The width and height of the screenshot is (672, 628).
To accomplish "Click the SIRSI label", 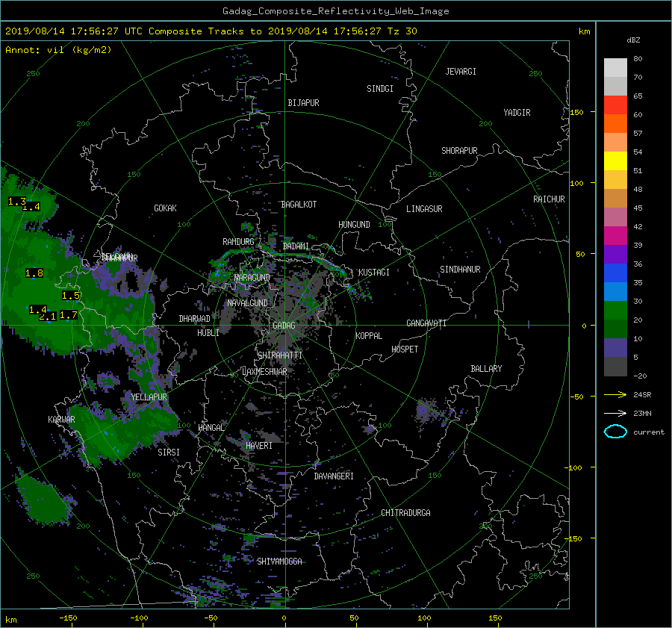I will click(x=169, y=453).
